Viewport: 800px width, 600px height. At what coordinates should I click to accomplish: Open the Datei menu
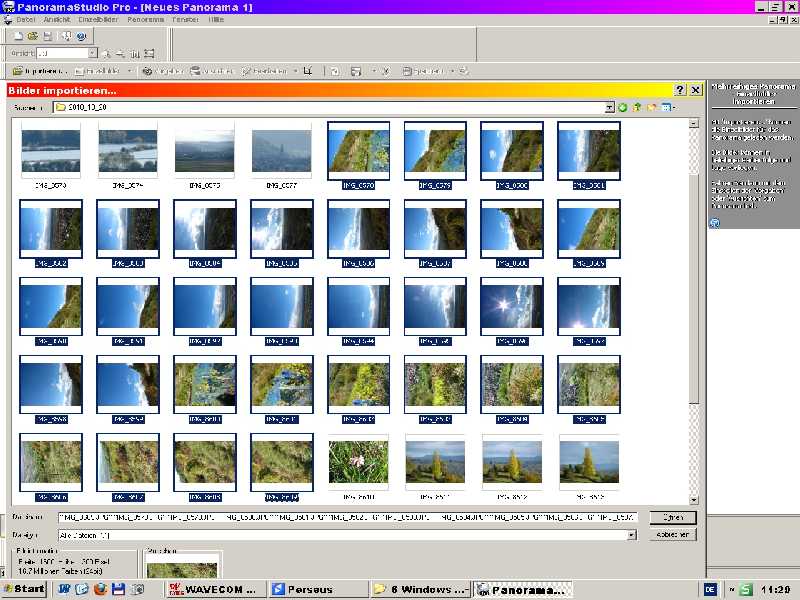tap(26, 20)
